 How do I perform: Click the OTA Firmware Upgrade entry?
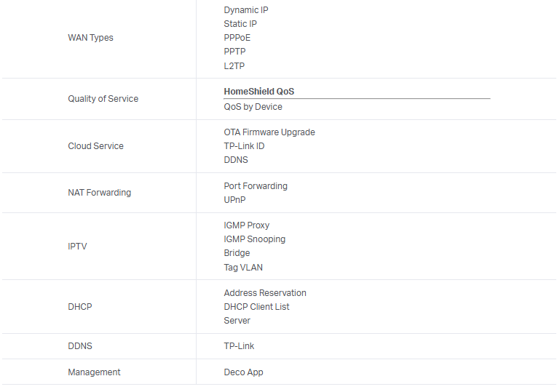click(269, 132)
